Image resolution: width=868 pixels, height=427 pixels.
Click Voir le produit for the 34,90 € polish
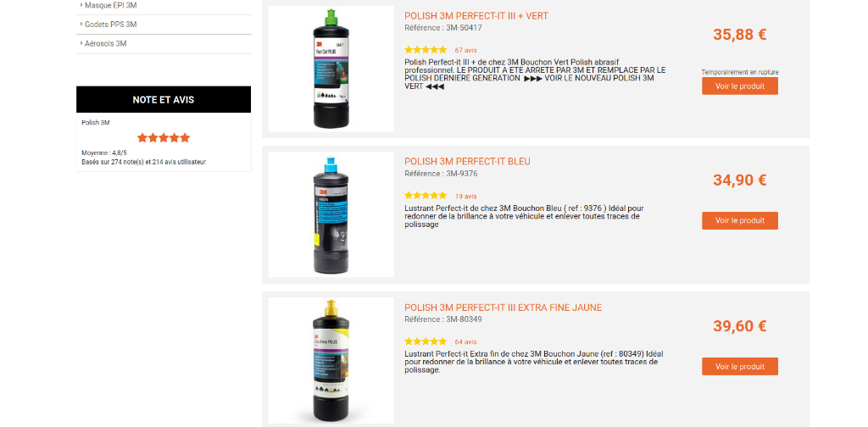pyautogui.click(x=739, y=220)
